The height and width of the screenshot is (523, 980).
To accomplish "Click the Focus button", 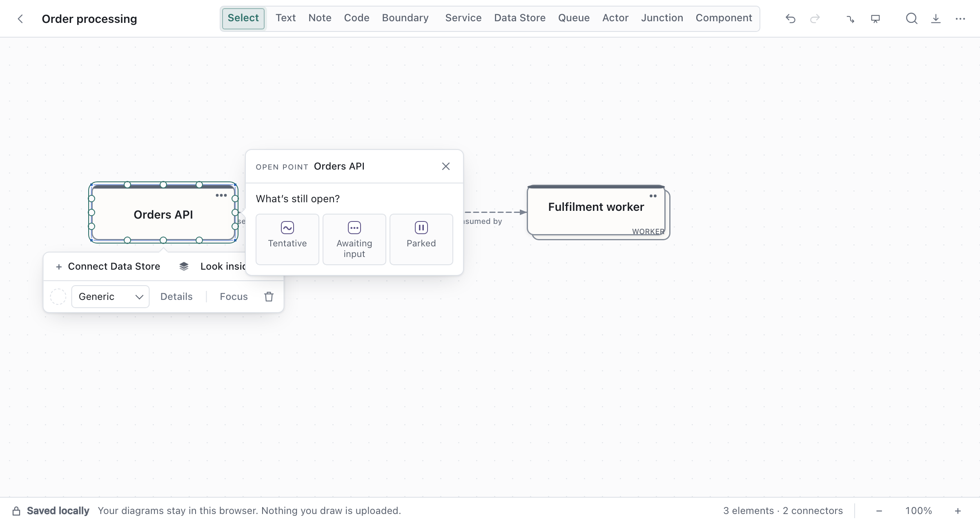I will 234,297.
